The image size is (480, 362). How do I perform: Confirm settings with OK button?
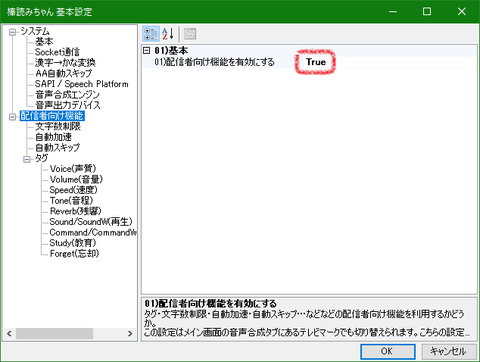click(x=388, y=351)
